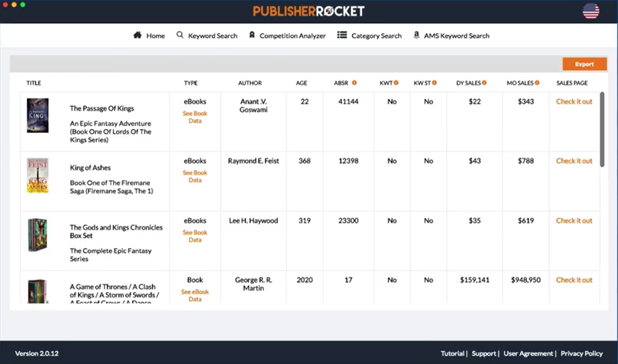Screen dimensions: 618x364
Task: Open the Tutorial footer link
Action: coord(452,353)
